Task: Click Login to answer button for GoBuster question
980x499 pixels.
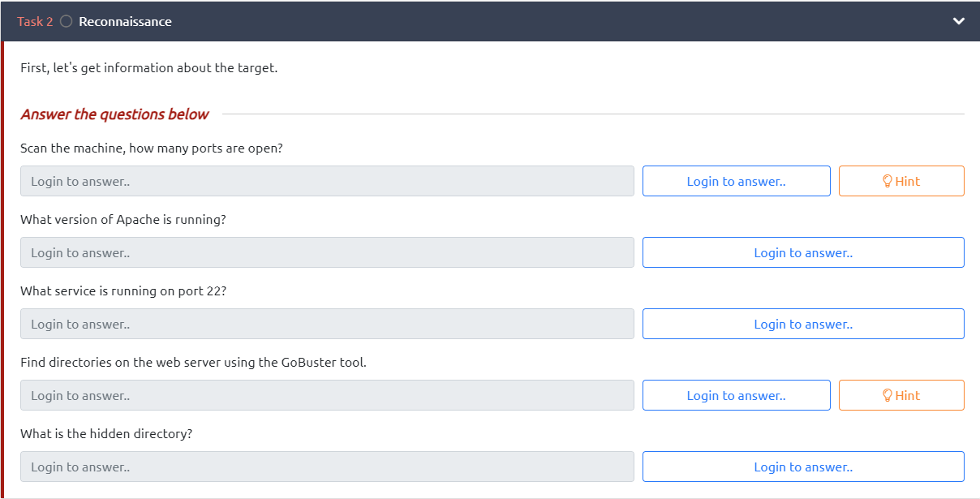Action: coord(736,395)
